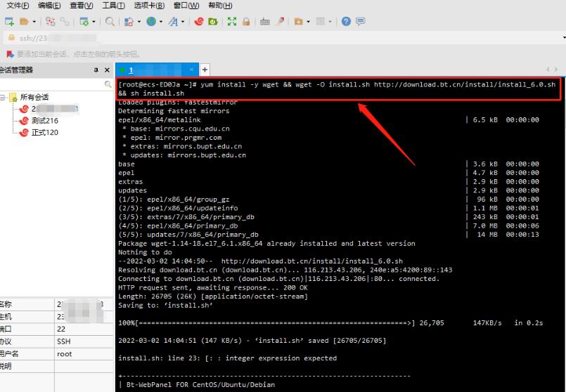The image size is (566, 392).
Task: Toggle the session manager pin icon
Action: pos(96,70)
